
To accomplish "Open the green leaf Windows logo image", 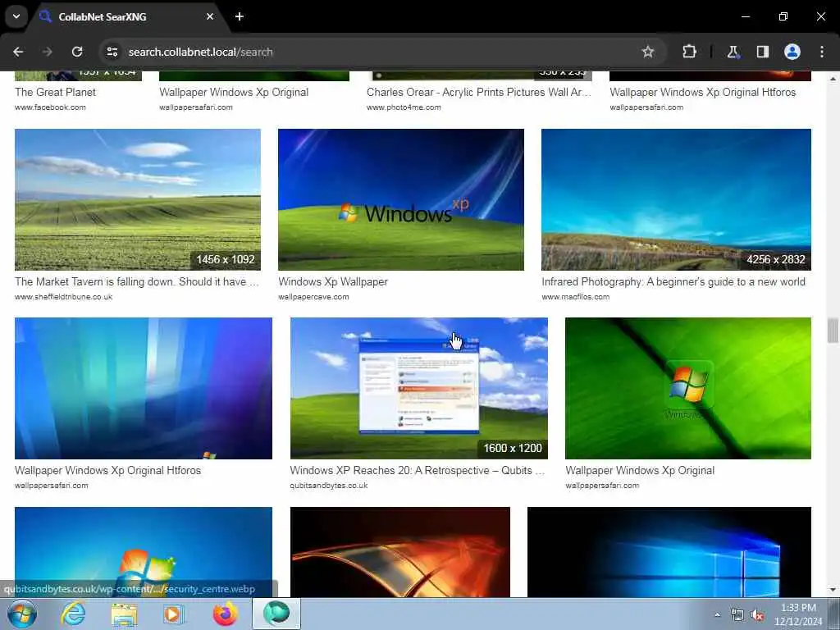I will click(688, 388).
